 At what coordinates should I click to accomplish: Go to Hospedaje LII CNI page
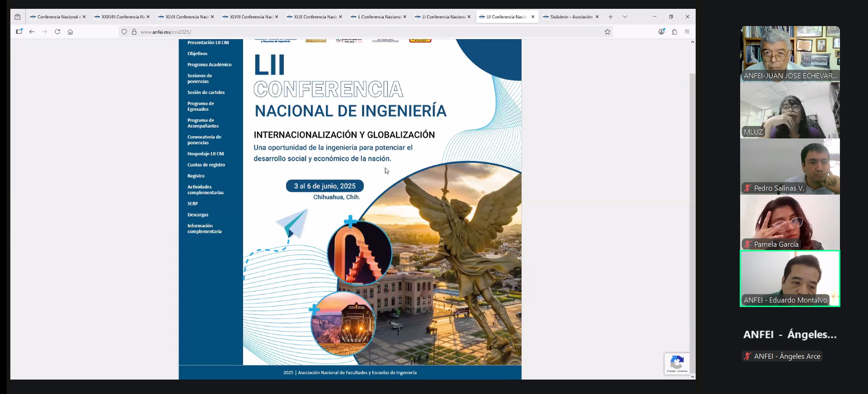point(206,154)
